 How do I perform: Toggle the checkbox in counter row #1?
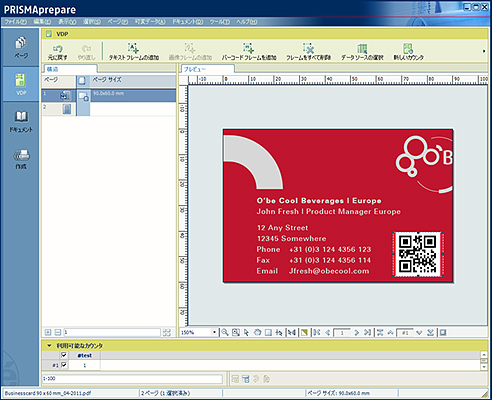64,365
